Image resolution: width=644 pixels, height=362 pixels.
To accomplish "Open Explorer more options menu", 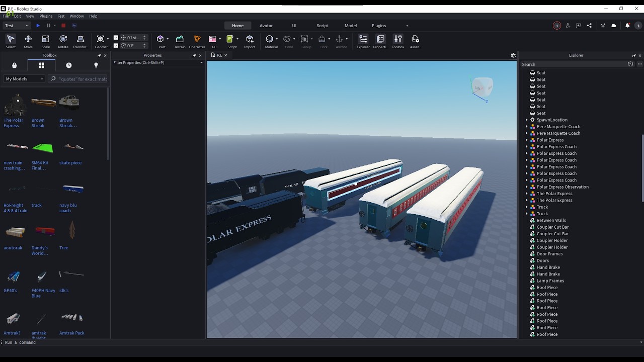I will (x=640, y=64).
